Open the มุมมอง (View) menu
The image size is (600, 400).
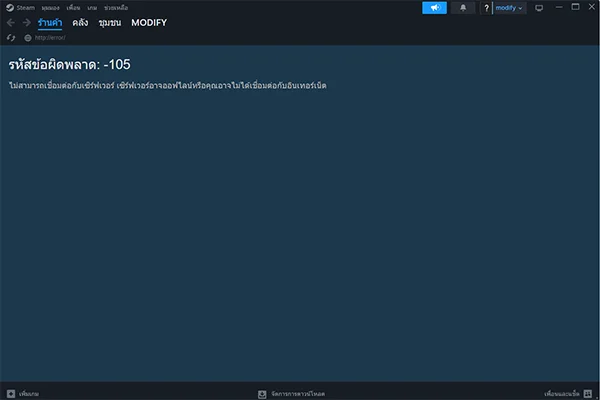tap(50, 7)
